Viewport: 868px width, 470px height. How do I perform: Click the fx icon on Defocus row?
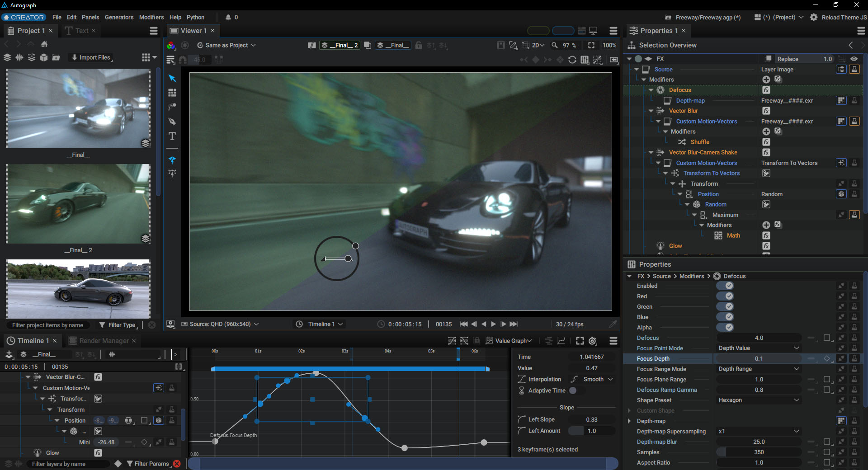pyautogui.click(x=766, y=90)
